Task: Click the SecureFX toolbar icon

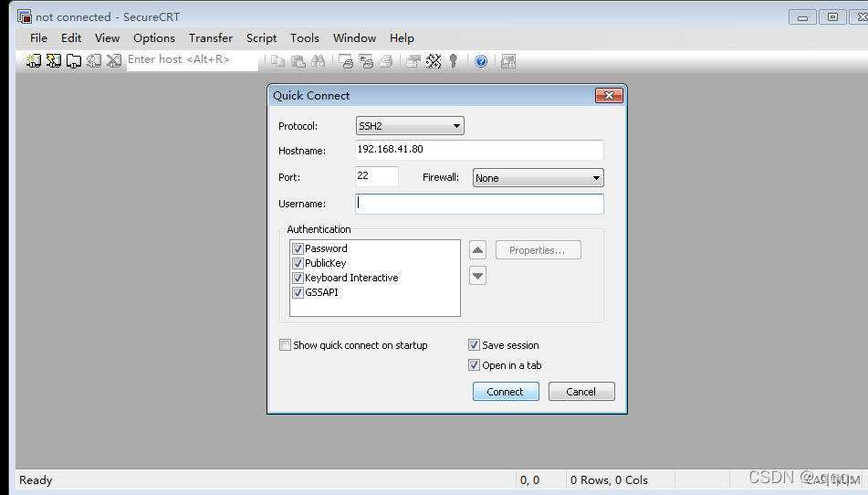Action: [508, 61]
